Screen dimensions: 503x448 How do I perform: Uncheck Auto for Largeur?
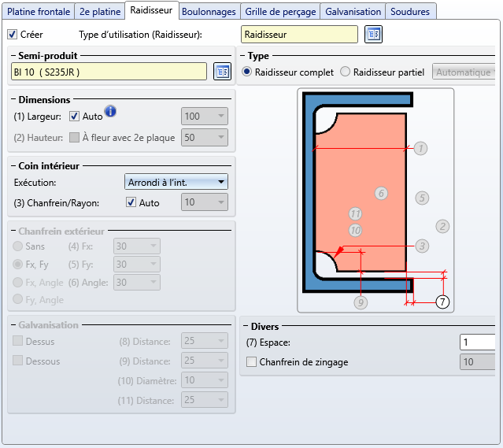pyautogui.click(x=75, y=117)
